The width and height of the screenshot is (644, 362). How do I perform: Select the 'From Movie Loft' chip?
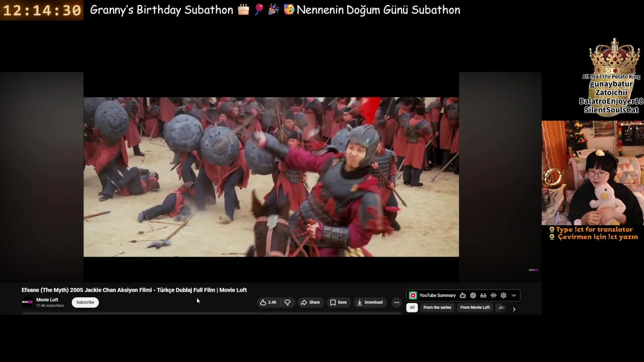475,307
